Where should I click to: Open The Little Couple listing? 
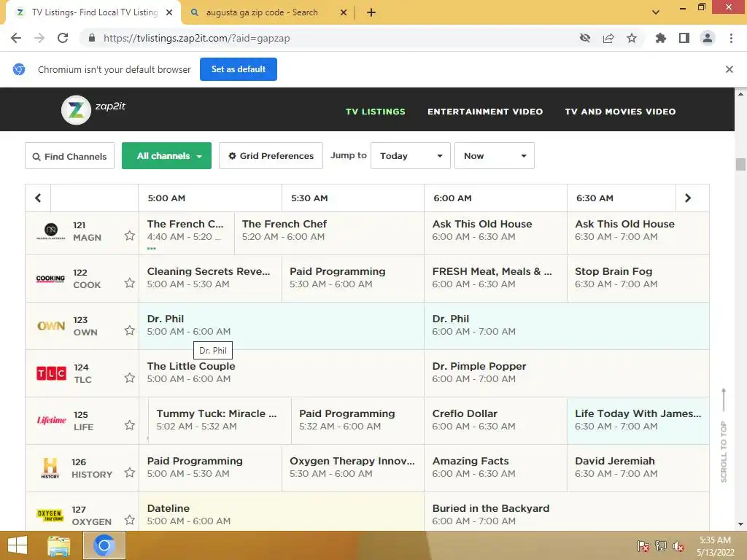pos(281,373)
